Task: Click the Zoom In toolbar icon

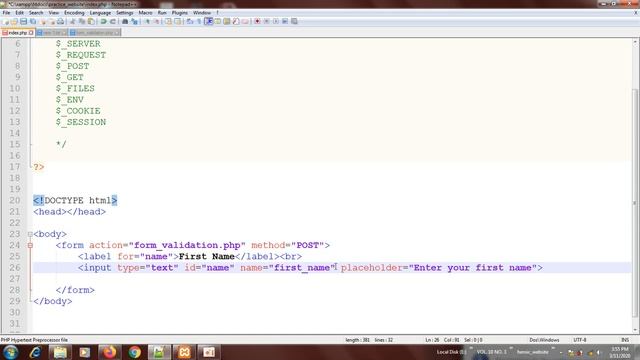Action: 147,21
